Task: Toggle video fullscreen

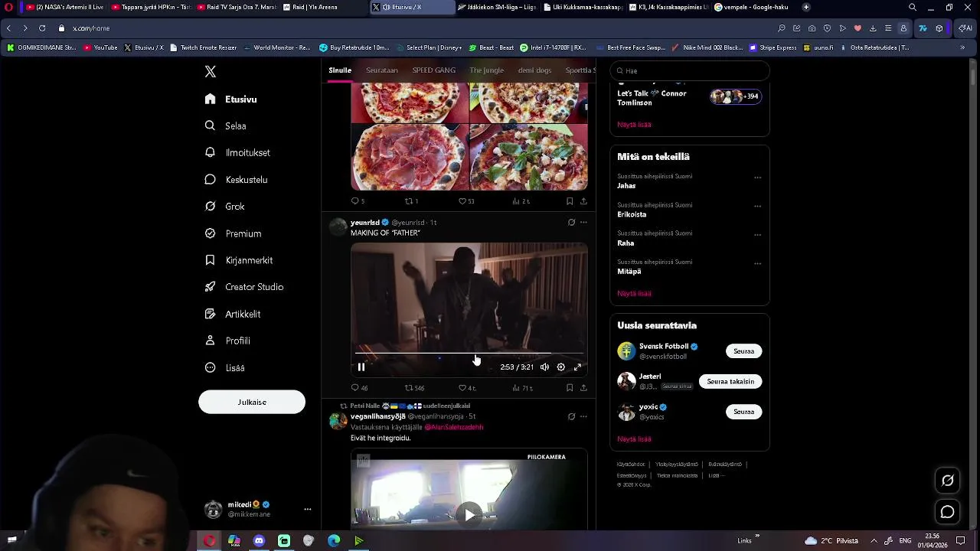Action: pos(578,367)
